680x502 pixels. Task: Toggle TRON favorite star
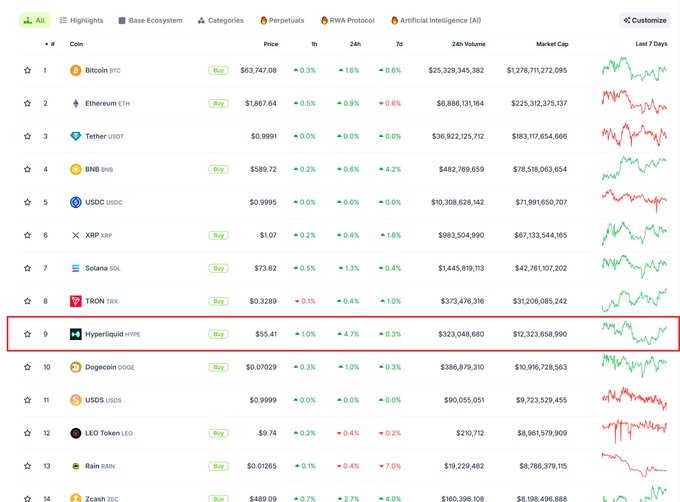tap(27, 301)
